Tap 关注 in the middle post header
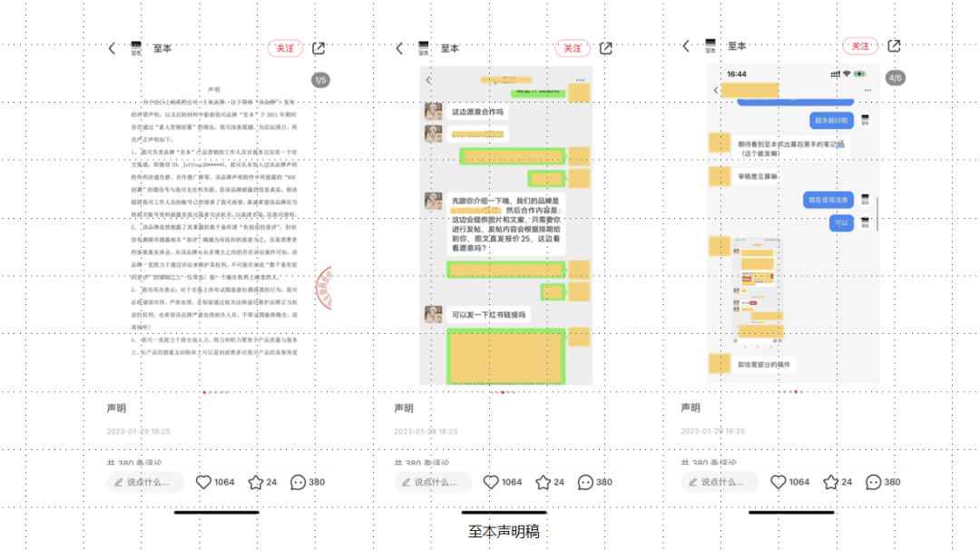The height and width of the screenshot is (551, 980). coord(573,48)
